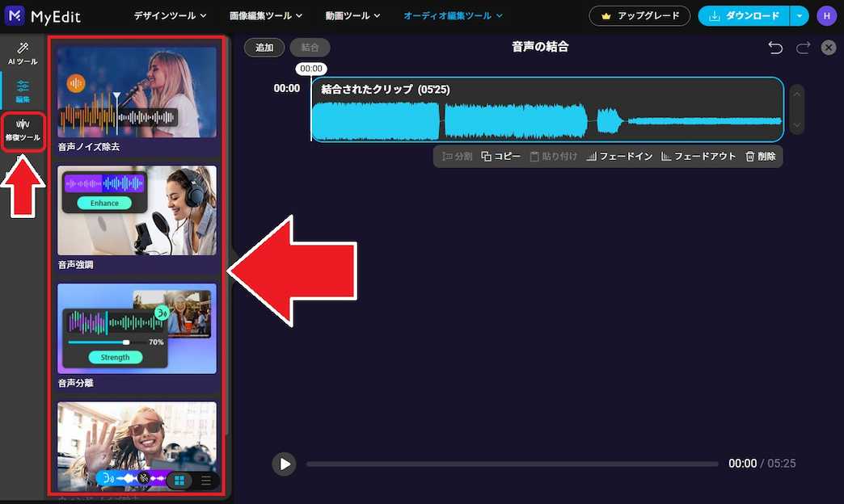This screenshot has width=844, height=504.
Task: Open the ダウンロード format dropdown arrow
Action: pyautogui.click(x=800, y=15)
